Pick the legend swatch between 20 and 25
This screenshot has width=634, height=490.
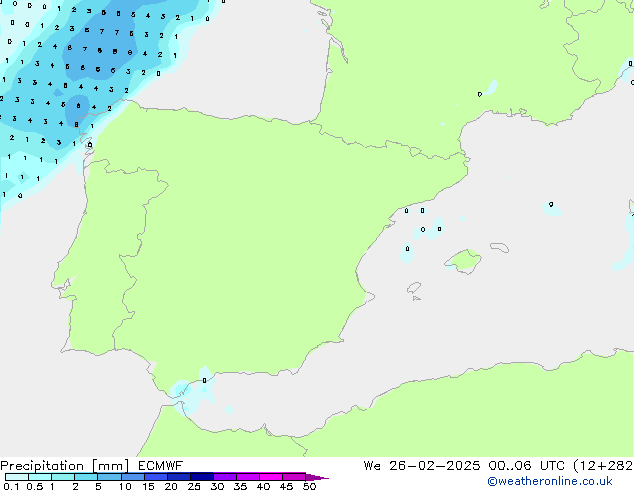178,477
